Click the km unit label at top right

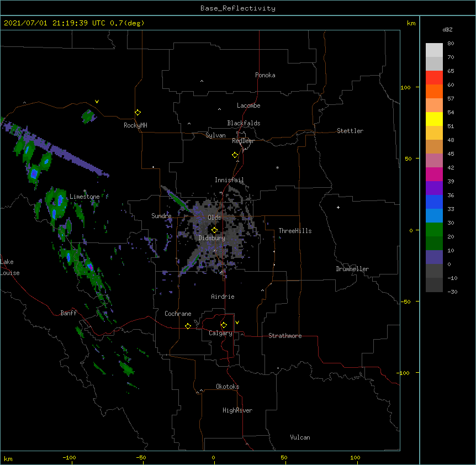(x=411, y=23)
